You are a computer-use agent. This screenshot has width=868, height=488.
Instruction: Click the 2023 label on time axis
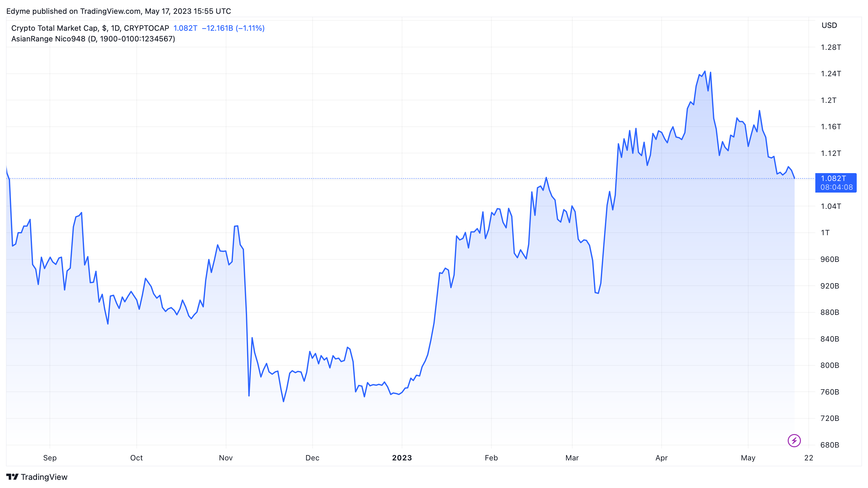coord(402,458)
